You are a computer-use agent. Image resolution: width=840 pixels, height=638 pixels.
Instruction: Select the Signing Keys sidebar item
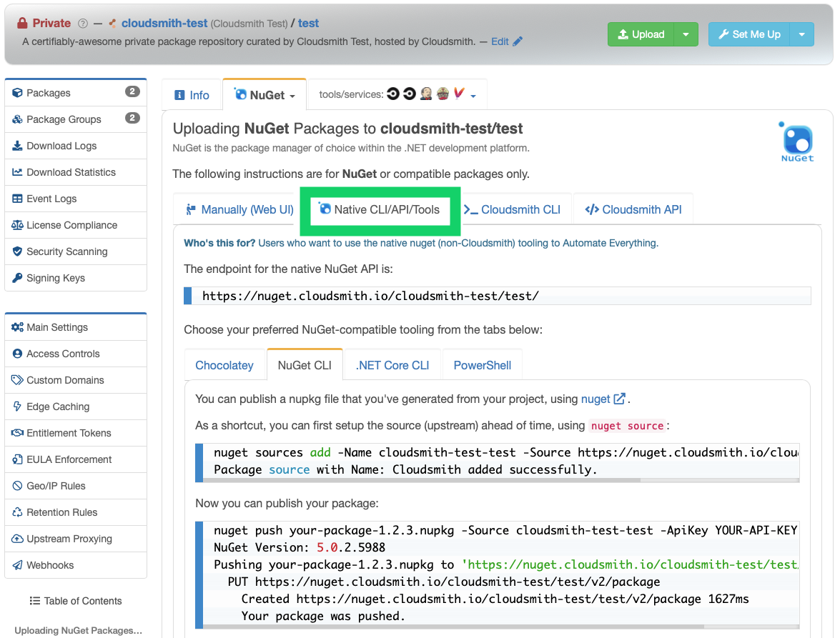pyautogui.click(x=54, y=278)
